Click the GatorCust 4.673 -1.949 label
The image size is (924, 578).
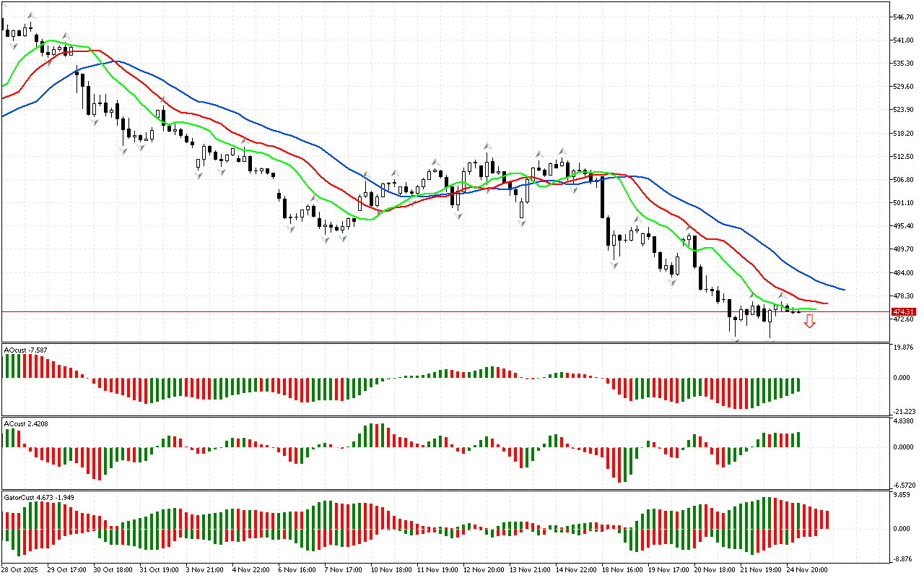(x=39, y=497)
